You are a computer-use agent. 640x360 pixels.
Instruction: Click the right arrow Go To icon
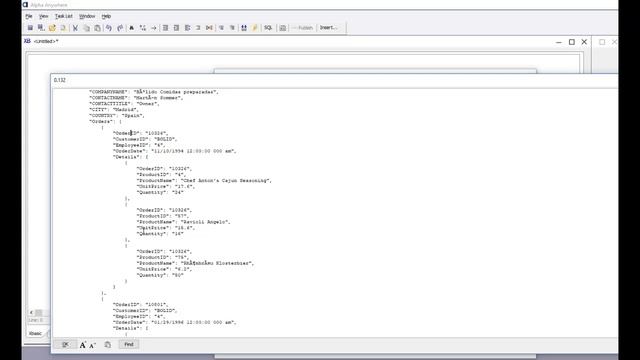pos(153,28)
